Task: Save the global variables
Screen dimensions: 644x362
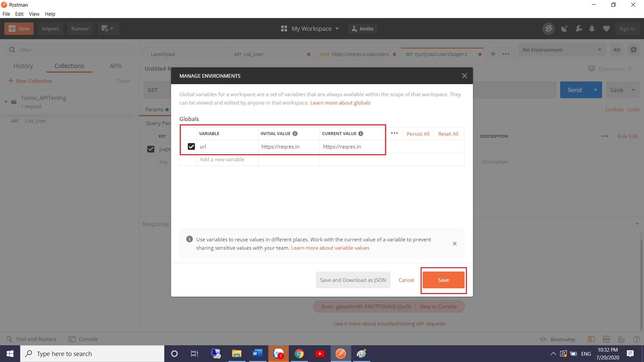Action: (x=443, y=280)
